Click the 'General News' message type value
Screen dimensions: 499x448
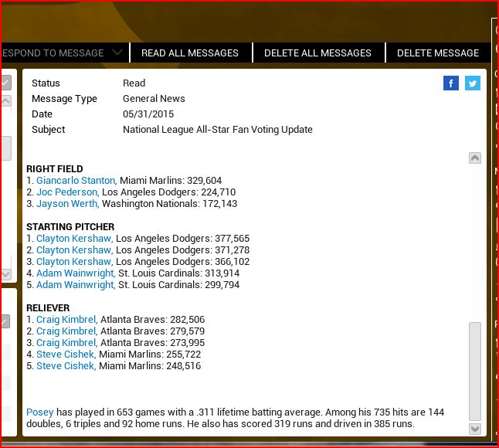(154, 99)
